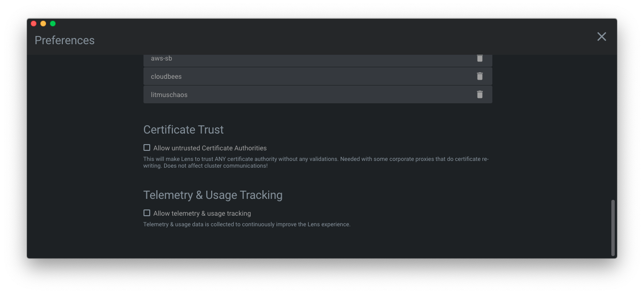644x294 pixels.
Task: Enable Allow telemetry & usage tracking
Action: (146, 213)
